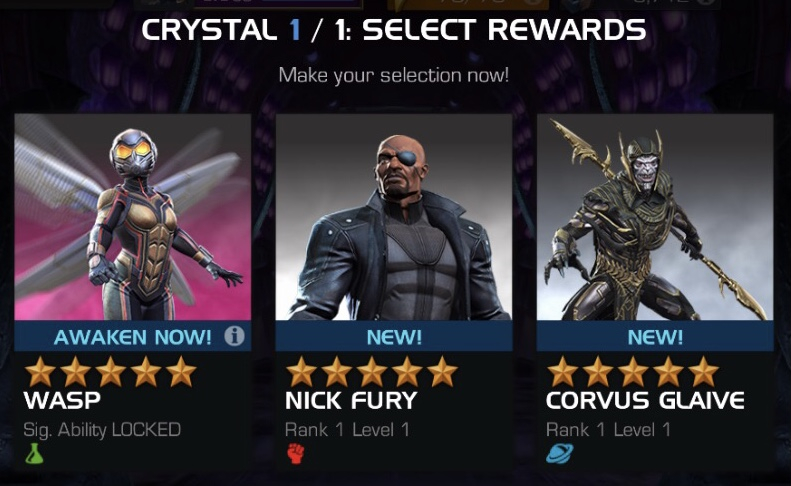This screenshot has width=791, height=486.
Task: Click the Wasp name label
Action: click(x=62, y=401)
